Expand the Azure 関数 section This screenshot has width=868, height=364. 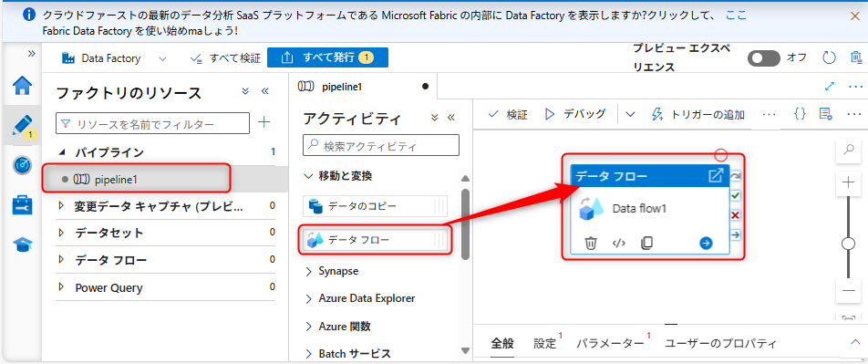pos(308,327)
